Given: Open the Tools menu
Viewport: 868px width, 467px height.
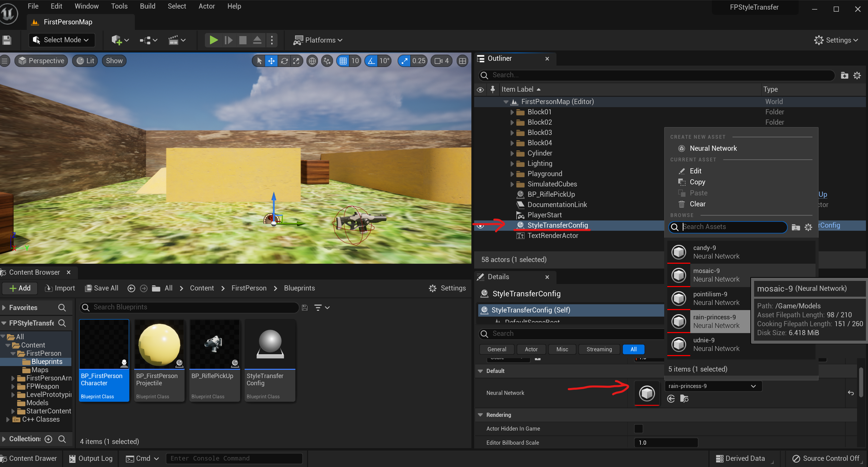Looking at the screenshot, I should coord(119,6).
